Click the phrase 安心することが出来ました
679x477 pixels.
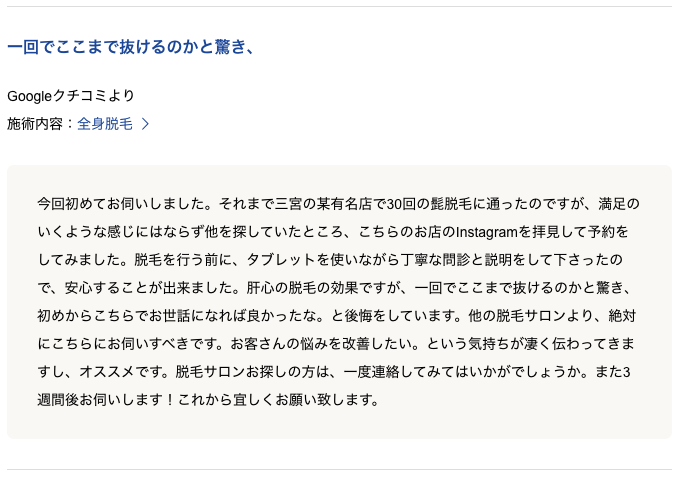(149, 288)
